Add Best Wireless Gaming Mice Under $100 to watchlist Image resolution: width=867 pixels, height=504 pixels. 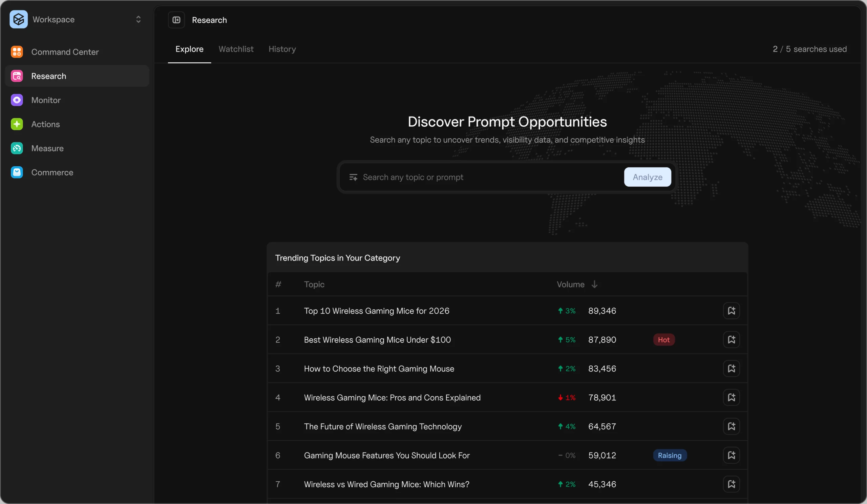(x=731, y=339)
